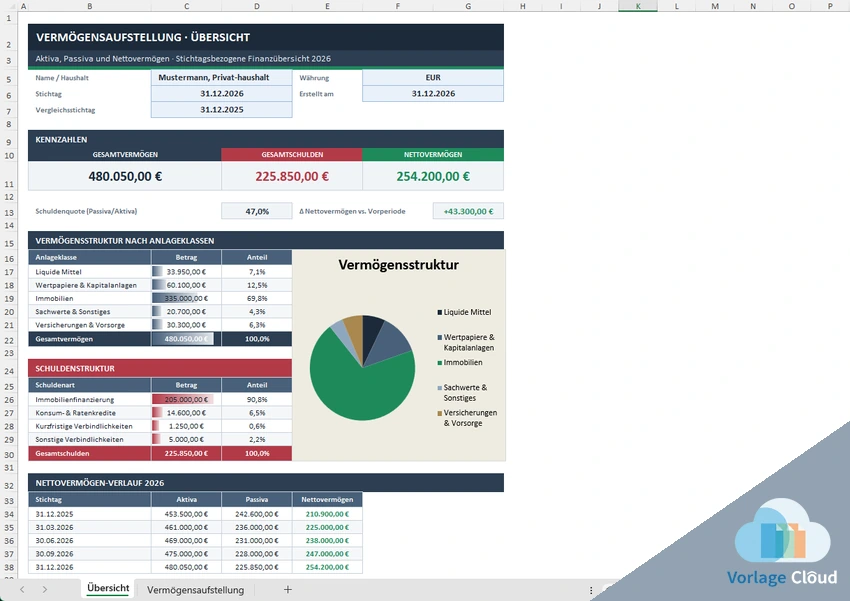Click the Schuldenart column header cell
Screen dimensions: 850x601
(x=89, y=385)
